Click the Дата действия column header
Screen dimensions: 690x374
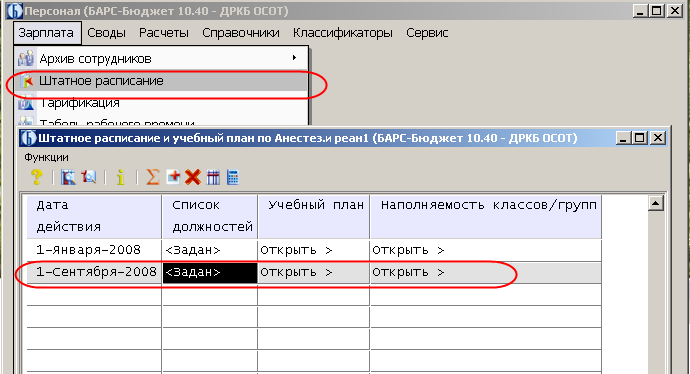click(x=94, y=216)
